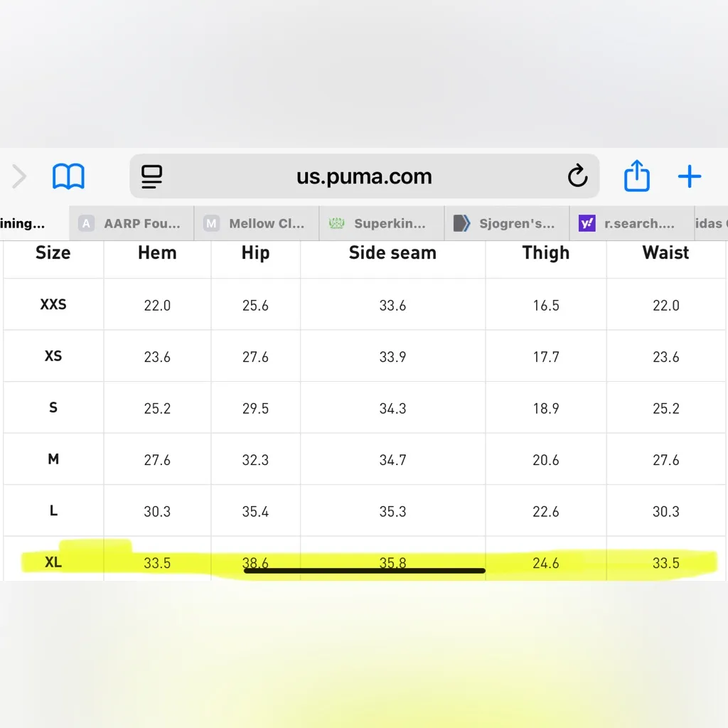Click the green Superkin tab favicon

pos(336,224)
